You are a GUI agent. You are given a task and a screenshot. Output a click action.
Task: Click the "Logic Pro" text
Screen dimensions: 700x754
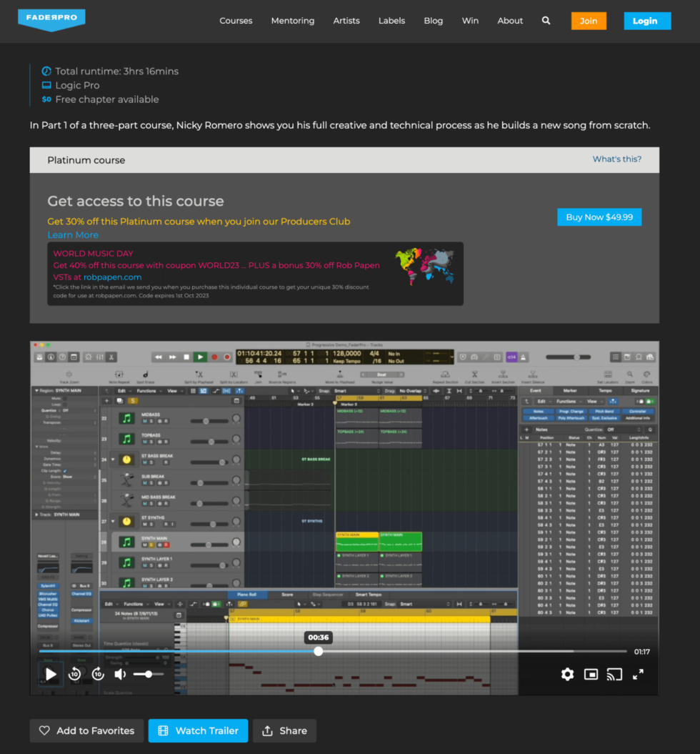(x=77, y=85)
